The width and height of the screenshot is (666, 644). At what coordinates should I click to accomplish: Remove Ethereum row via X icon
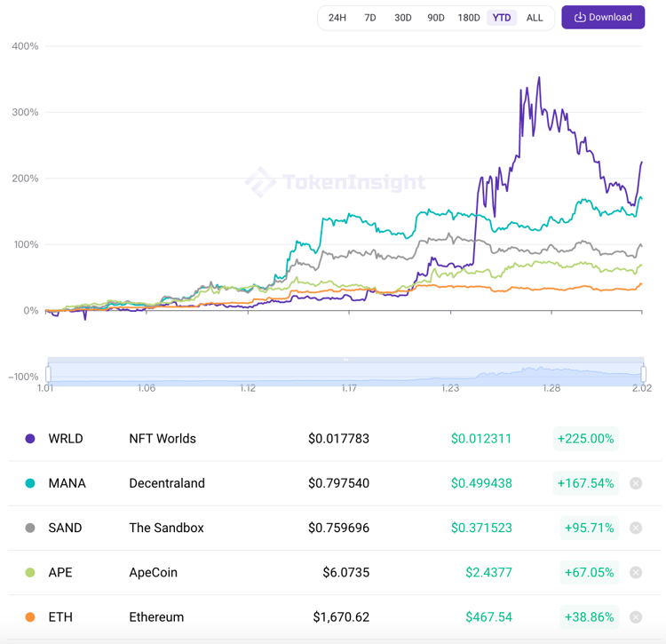[636, 616]
